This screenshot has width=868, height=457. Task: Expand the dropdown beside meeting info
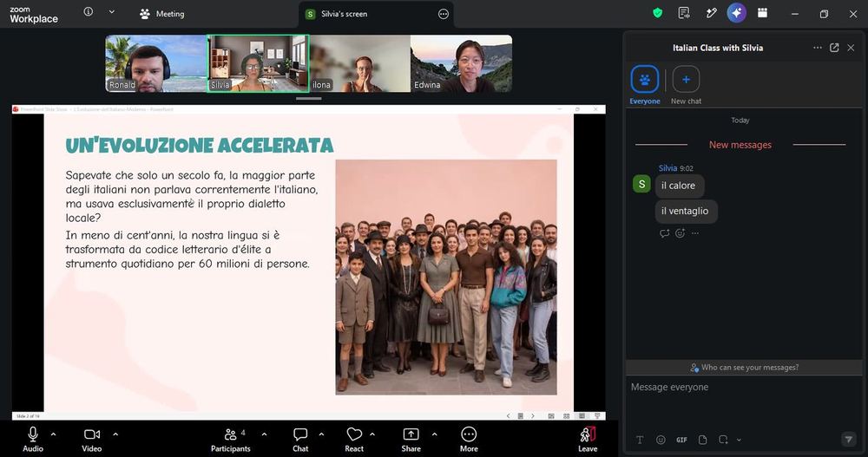click(111, 11)
